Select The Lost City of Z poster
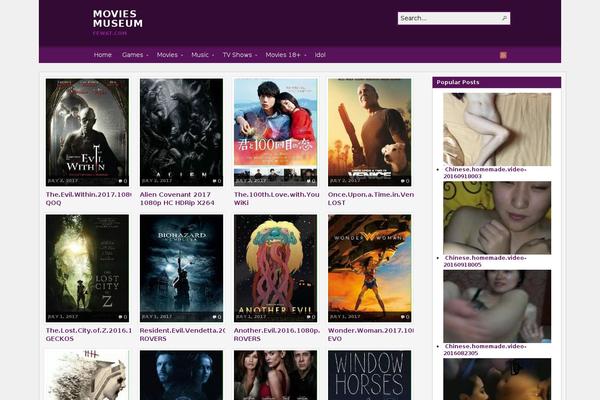The width and height of the screenshot is (600, 400). [87, 268]
